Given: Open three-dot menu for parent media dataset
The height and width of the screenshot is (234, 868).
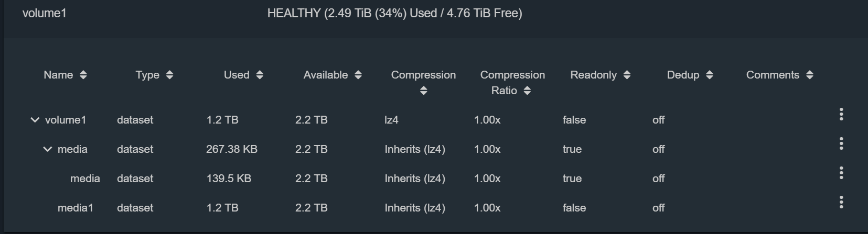Looking at the screenshot, I should click(x=841, y=143).
